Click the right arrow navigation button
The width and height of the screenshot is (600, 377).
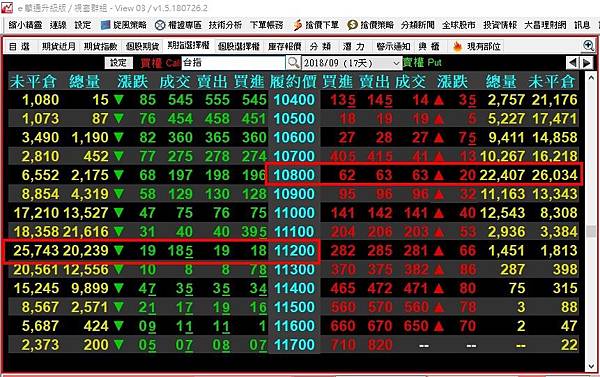(x=587, y=62)
